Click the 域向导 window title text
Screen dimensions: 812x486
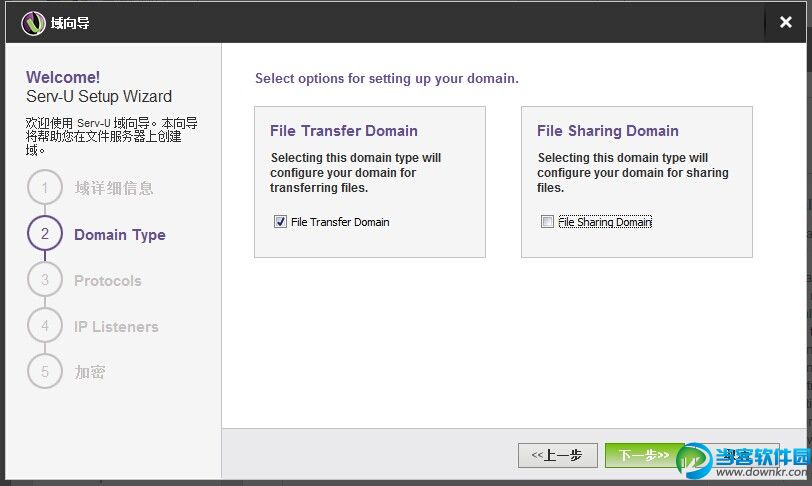(70, 23)
